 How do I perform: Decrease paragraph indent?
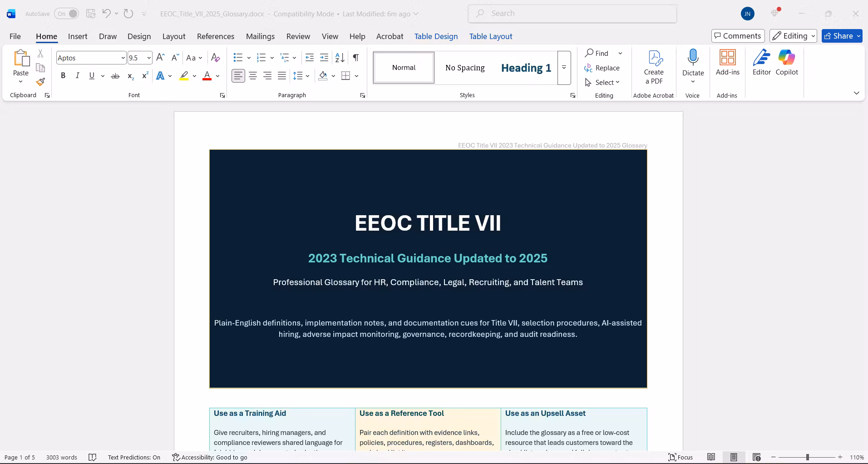pos(310,58)
